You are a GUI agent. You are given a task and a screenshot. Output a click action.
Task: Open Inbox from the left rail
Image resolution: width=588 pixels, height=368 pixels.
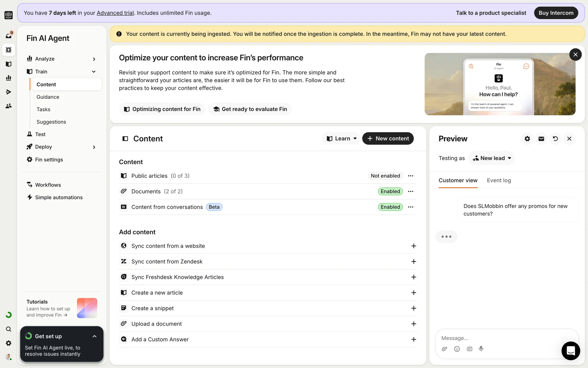(9, 36)
